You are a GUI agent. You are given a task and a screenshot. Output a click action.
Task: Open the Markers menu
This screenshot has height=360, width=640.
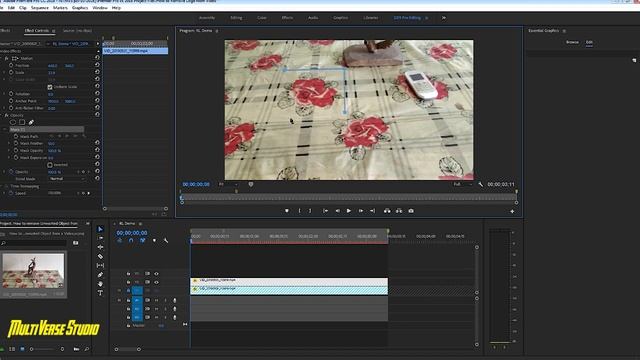click(60, 8)
